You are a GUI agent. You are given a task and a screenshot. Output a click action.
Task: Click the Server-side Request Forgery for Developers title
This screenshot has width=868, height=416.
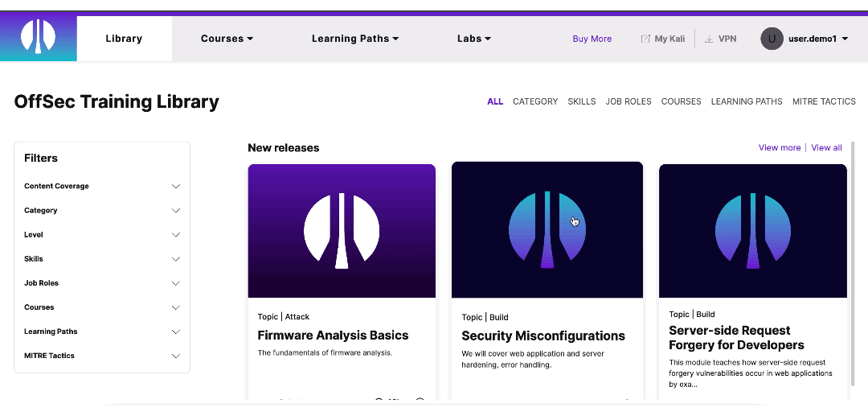click(x=736, y=338)
